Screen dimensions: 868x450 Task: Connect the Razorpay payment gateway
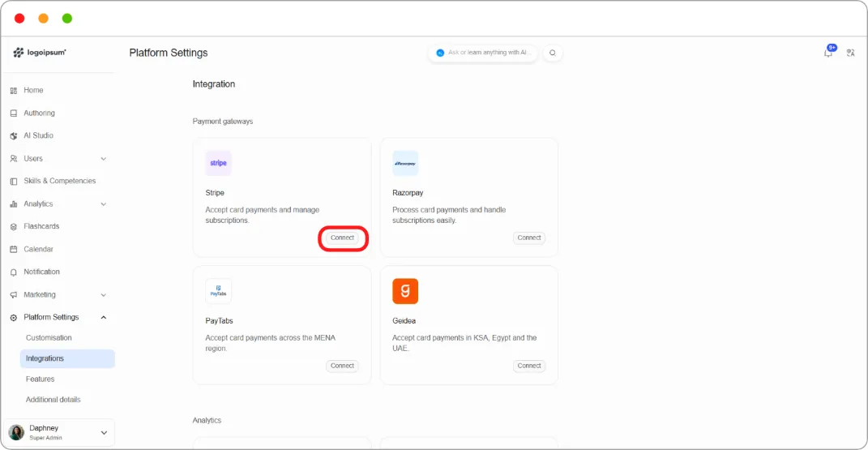coord(529,238)
